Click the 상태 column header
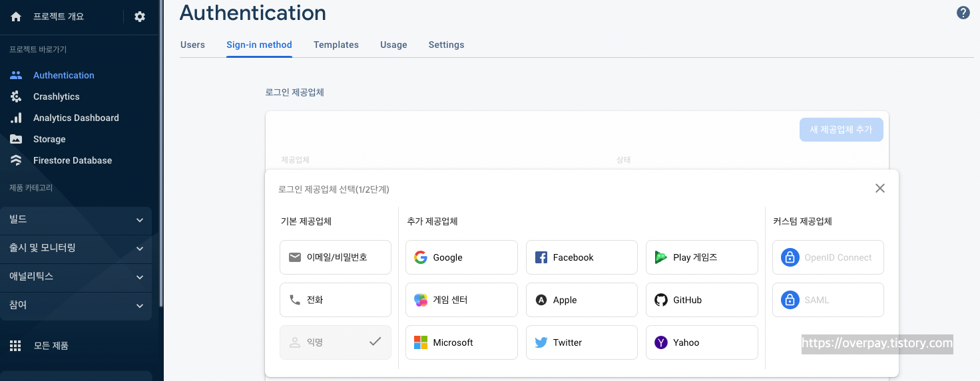This screenshot has width=980, height=381. pyautogui.click(x=623, y=160)
